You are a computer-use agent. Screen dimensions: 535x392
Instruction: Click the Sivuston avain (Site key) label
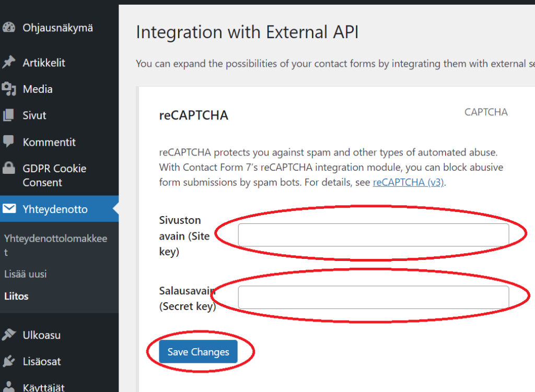point(184,236)
